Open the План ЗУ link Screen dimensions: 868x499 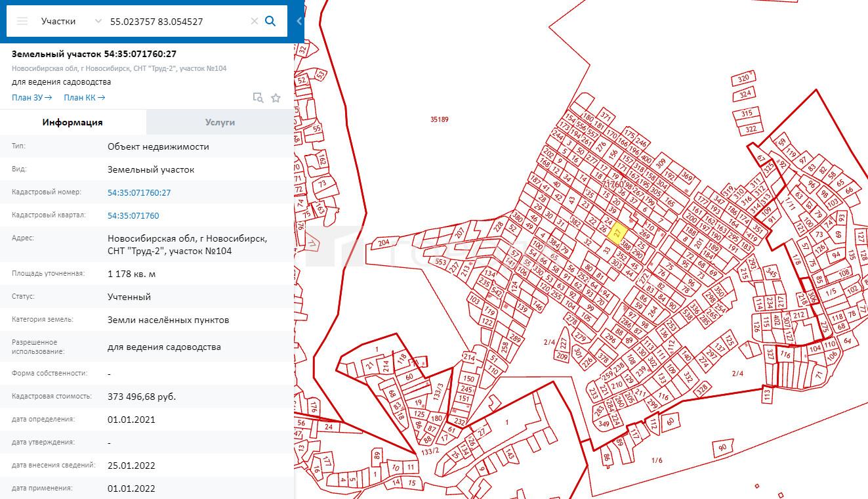tap(31, 98)
